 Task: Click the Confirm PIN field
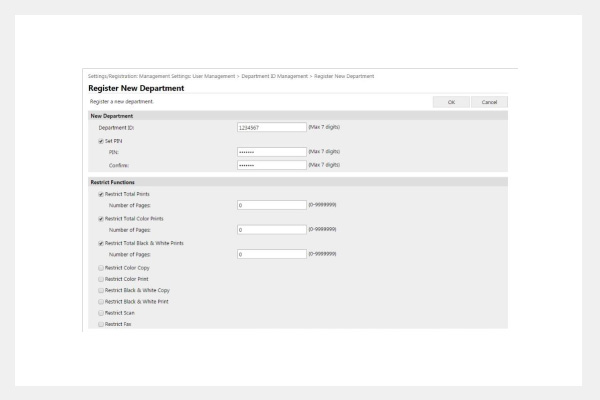pyautogui.click(x=271, y=165)
